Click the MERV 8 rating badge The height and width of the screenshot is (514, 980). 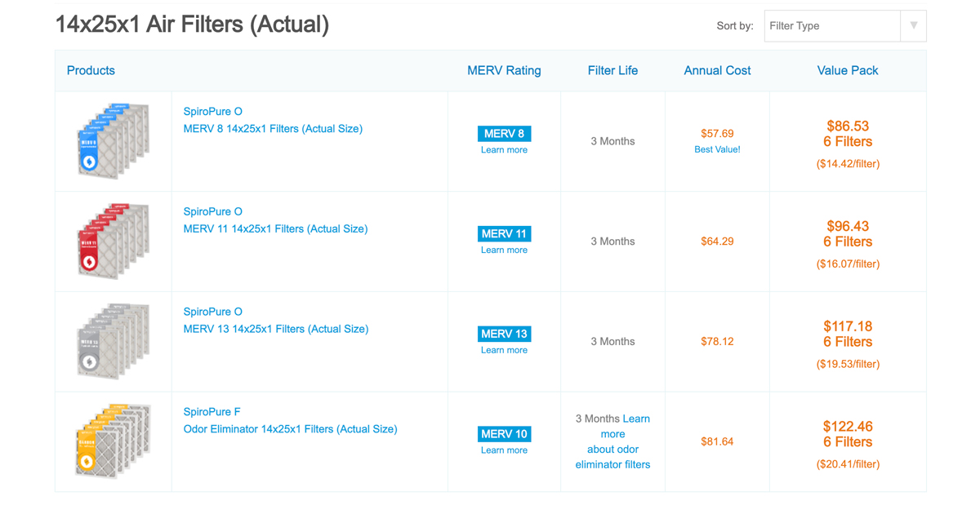(x=504, y=133)
